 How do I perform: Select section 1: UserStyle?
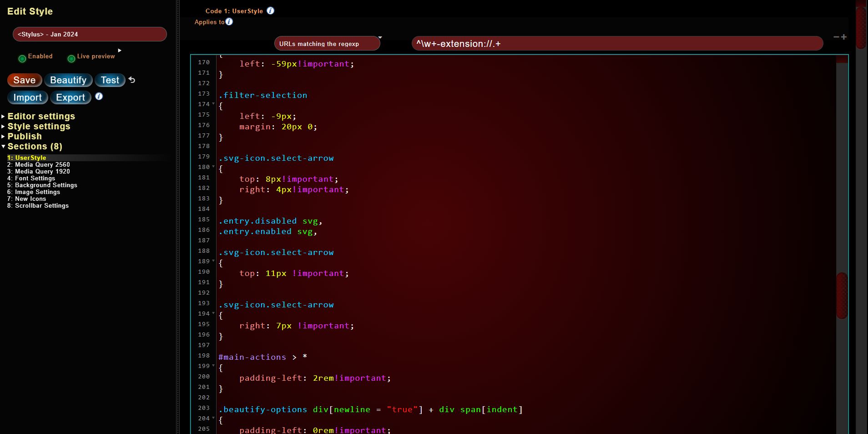pyautogui.click(x=26, y=158)
